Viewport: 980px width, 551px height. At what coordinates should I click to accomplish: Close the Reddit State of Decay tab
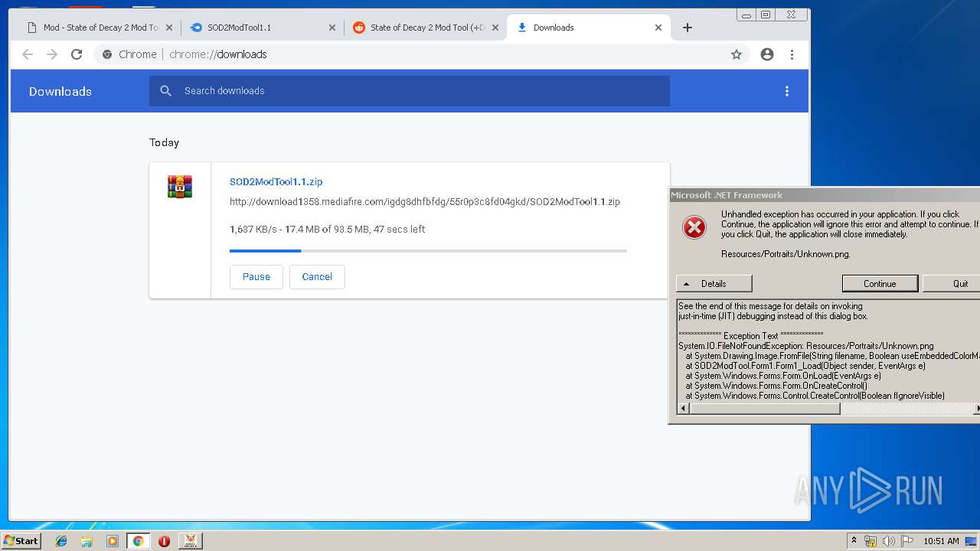[495, 28]
